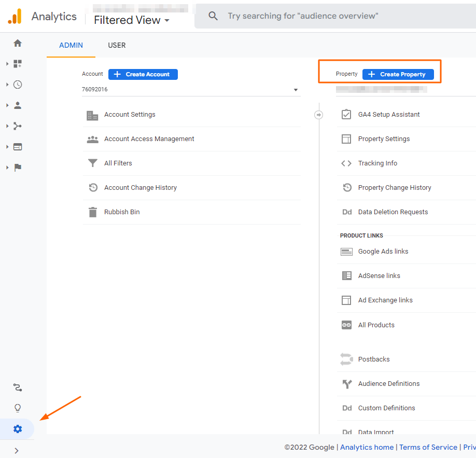476x458 pixels.
Task: Switch to the USER tab
Action: point(116,45)
